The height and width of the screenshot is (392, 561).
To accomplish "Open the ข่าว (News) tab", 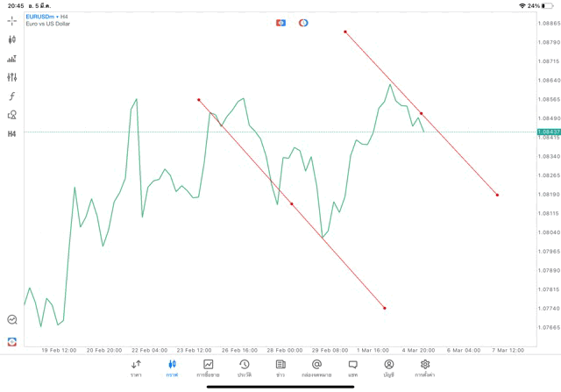I will [x=280, y=368].
